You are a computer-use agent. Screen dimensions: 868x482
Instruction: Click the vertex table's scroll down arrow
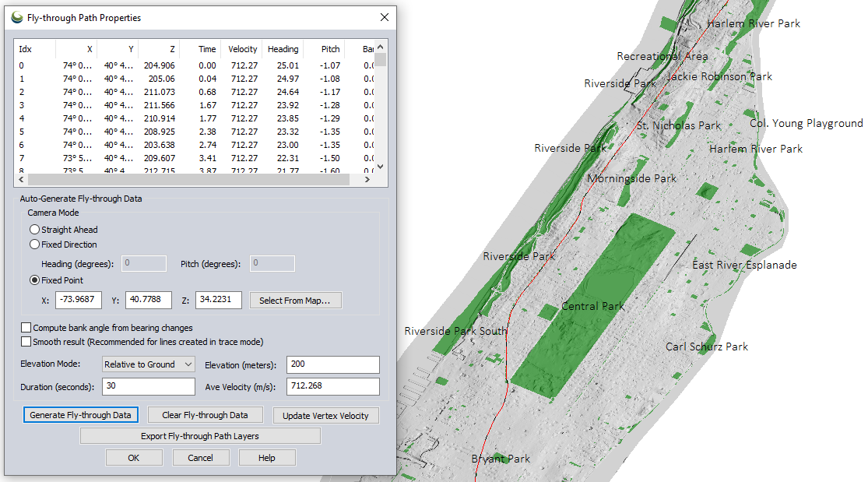click(x=381, y=167)
